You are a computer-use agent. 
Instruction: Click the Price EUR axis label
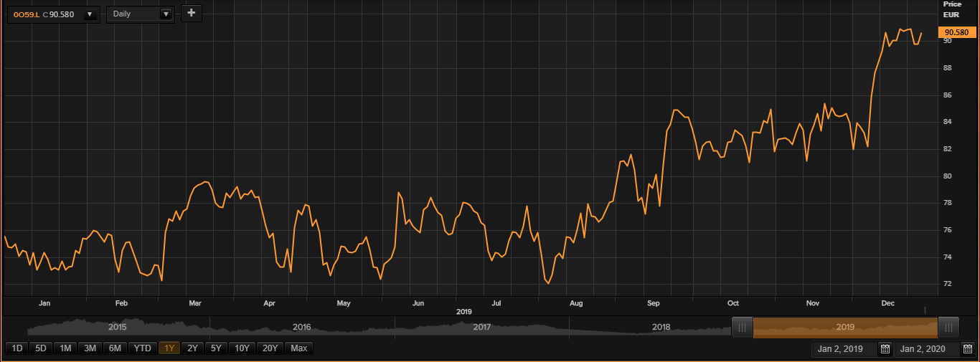(x=952, y=9)
